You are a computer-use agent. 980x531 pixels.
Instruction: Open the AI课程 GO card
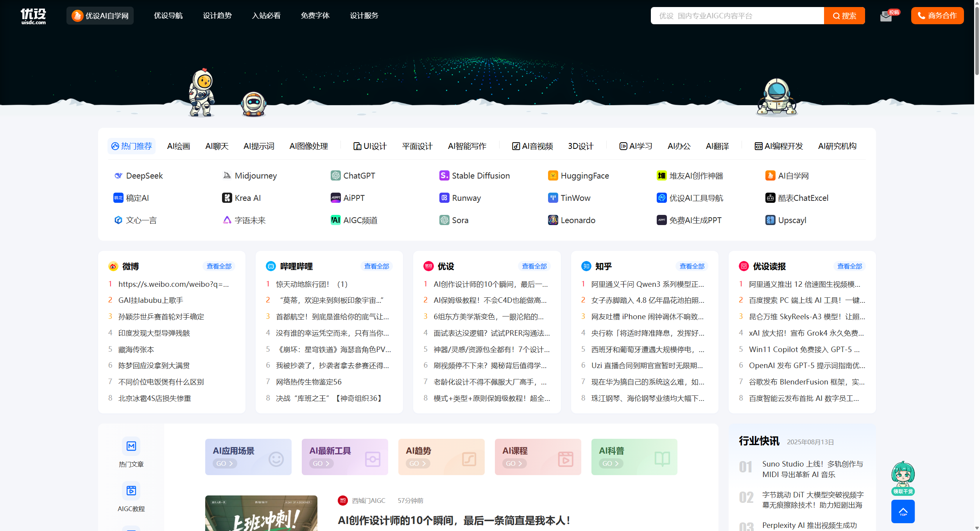[x=538, y=457]
